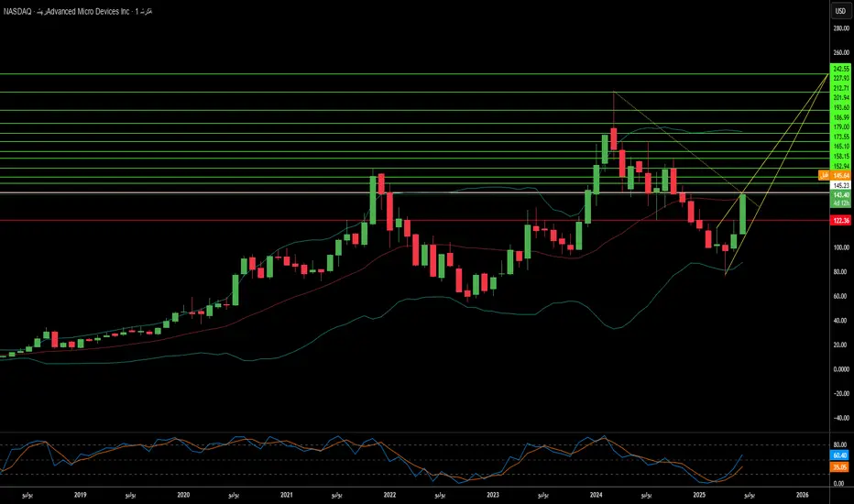The height and width of the screenshot is (504, 854).
Task: Click the 260.00 price axis value
Action: pos(841,53)
